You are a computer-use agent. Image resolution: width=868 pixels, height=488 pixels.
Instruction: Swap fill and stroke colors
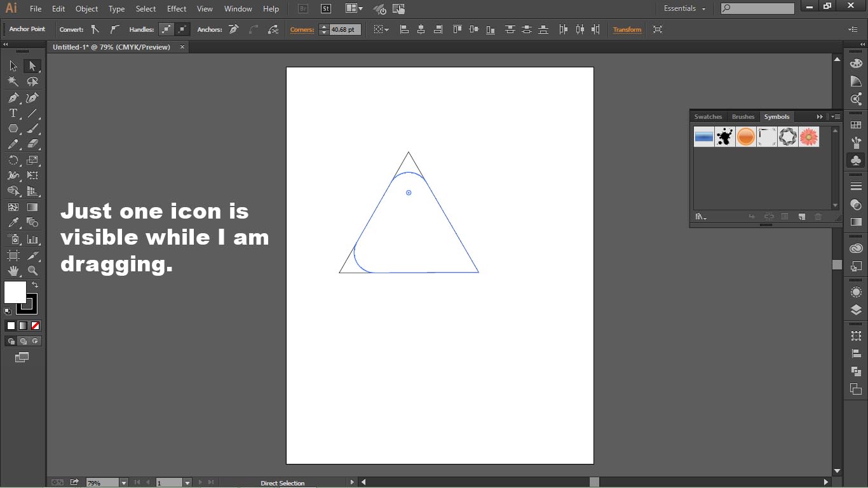[x=35, y=285]
